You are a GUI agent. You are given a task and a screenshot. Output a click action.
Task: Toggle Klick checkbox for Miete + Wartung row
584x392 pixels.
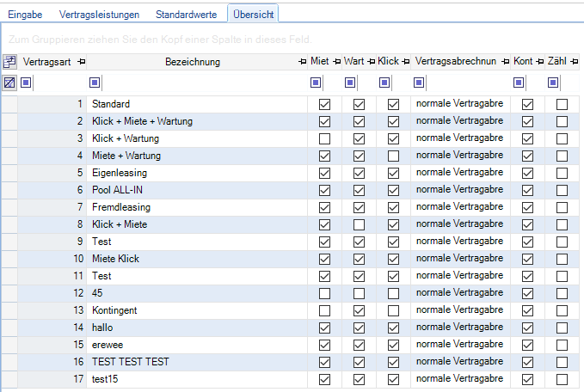click(x=393, y=156)
